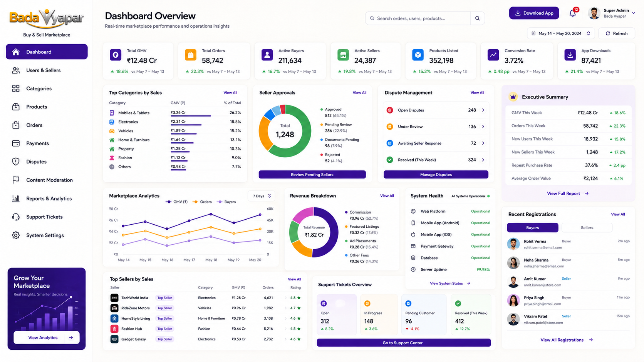Click the Download App button
The image size is (644, 362).
pos(534,13)
